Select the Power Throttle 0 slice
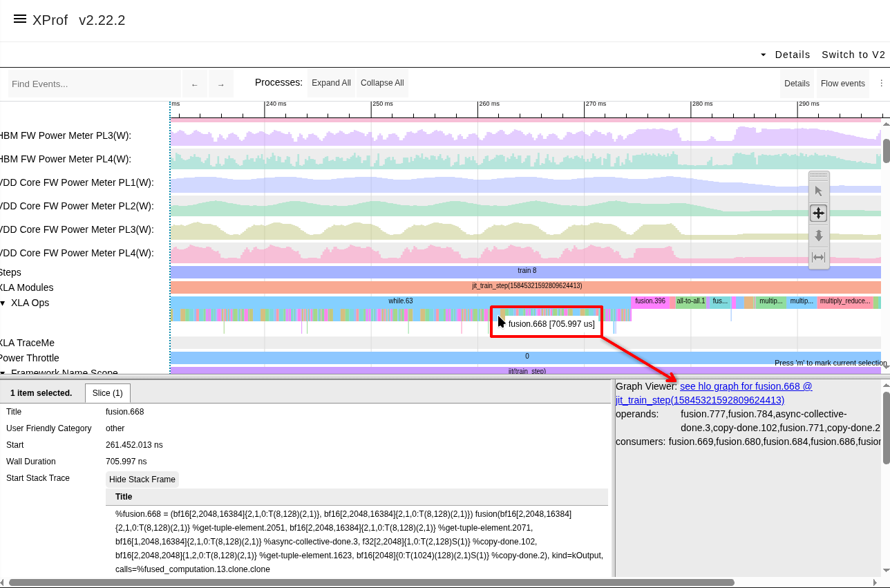 (526, 357)
